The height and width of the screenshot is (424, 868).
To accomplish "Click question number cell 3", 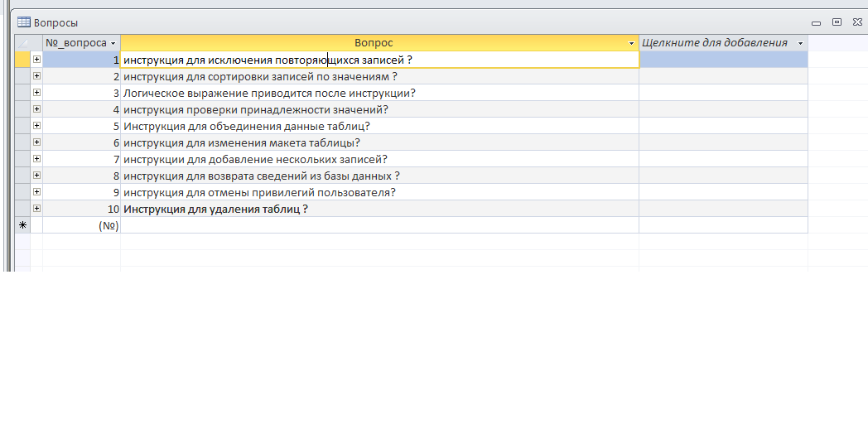I will pyautogui.click(x=81, y=93).
